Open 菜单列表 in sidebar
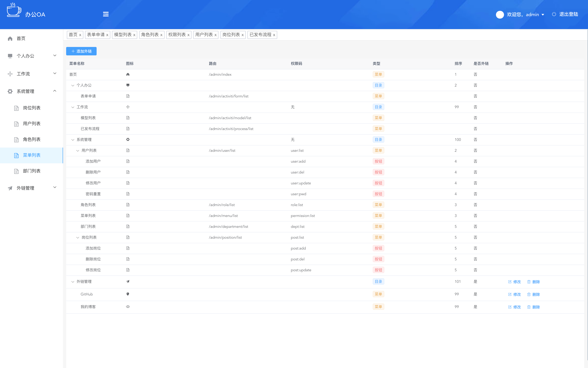 click(31, 155)
